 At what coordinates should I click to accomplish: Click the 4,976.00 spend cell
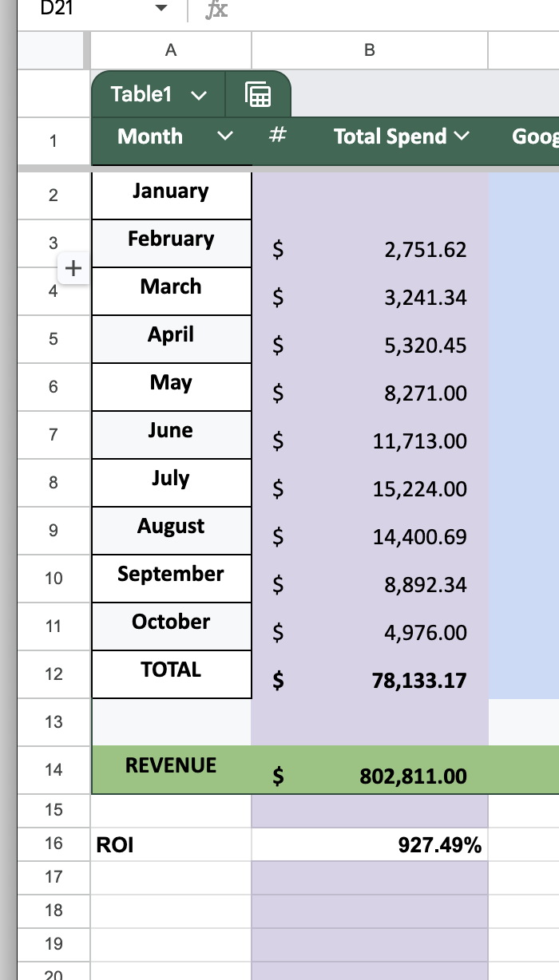click(369, 626)
